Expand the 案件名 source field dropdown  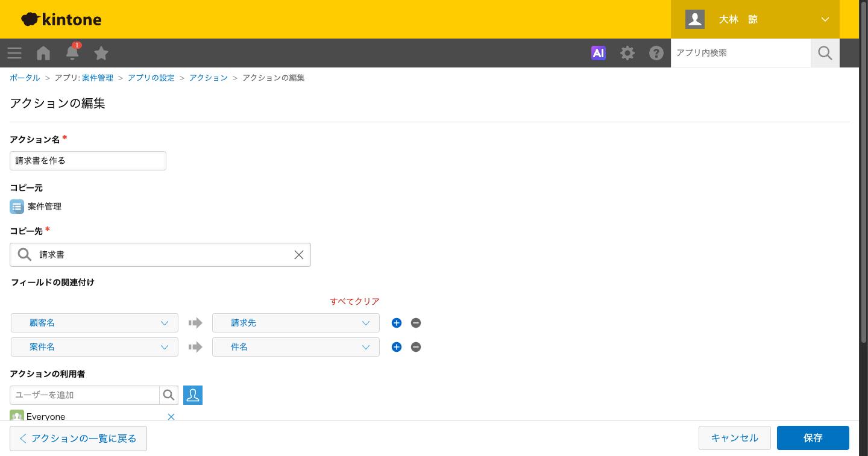click(95, 347)
